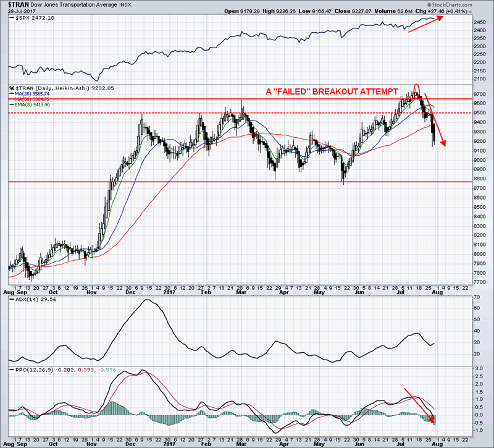Click the 7700 value on the price axis
Image resolution: width=494 pixels, height=448 pixels.
[480, 282]
